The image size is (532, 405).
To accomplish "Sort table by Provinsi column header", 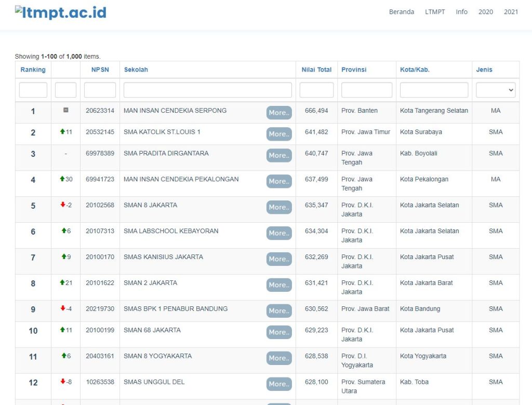I will coord(354,70).
